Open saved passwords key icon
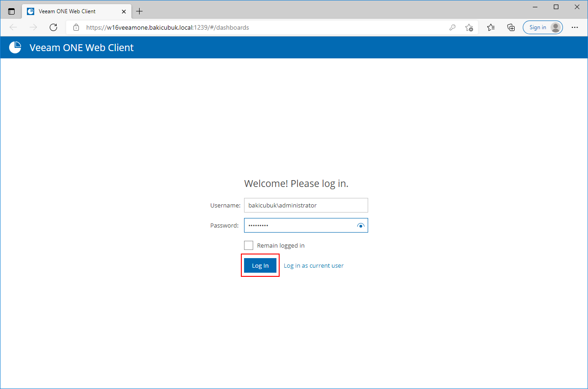The width and height of the screenshot is (588, 389). tap(453, 27)
